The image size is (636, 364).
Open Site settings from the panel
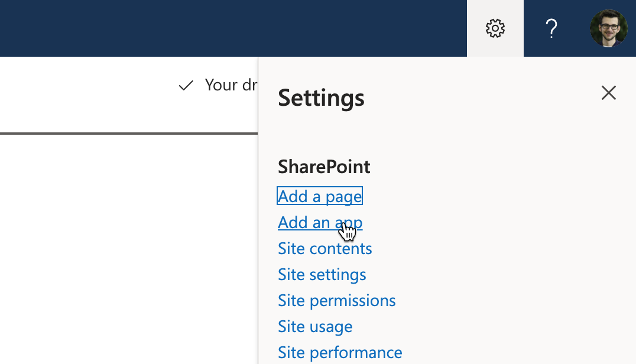pyautogui.click(x=322, y=275)
